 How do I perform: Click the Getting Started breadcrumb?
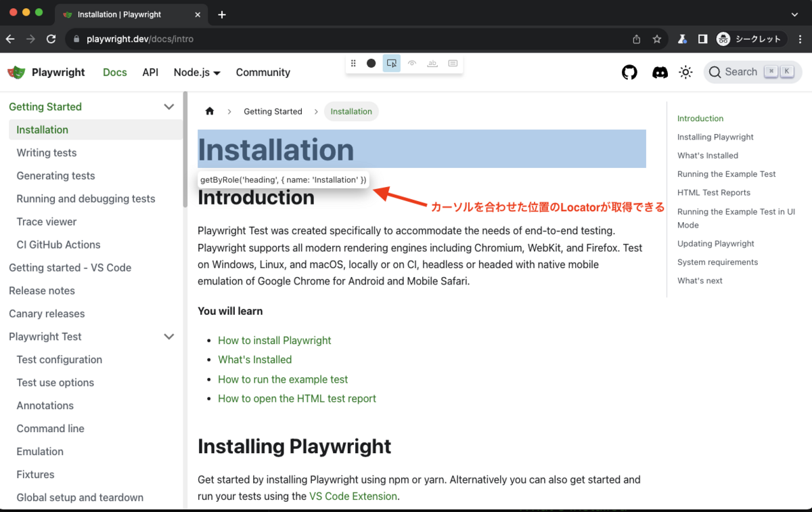[x=273, y=112]
